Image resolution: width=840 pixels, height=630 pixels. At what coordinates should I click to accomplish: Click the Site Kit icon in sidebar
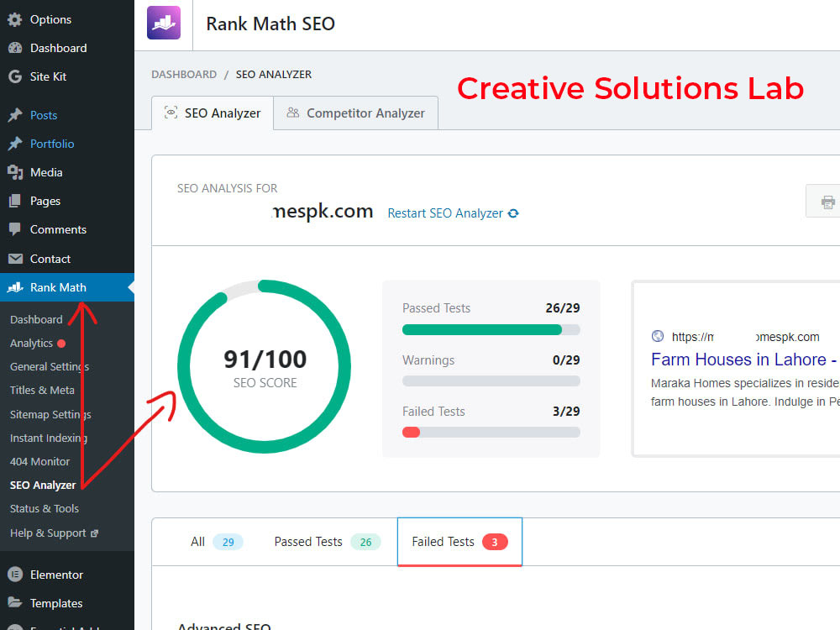(15, 76)
